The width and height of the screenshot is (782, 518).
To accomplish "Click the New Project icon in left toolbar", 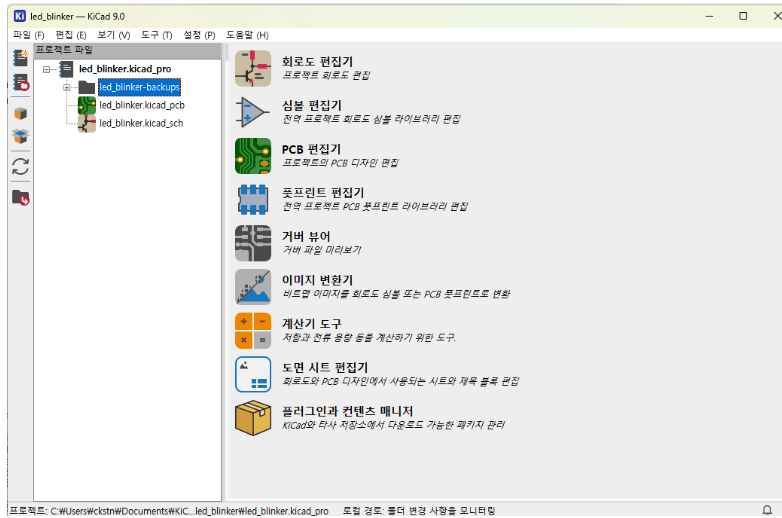I will click(x=20, y=57).
